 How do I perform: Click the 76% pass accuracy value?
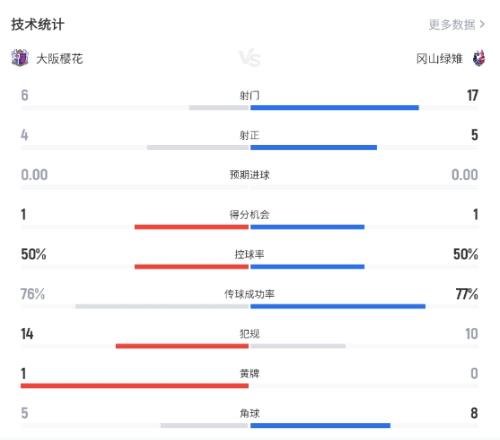tap(33, 294)
